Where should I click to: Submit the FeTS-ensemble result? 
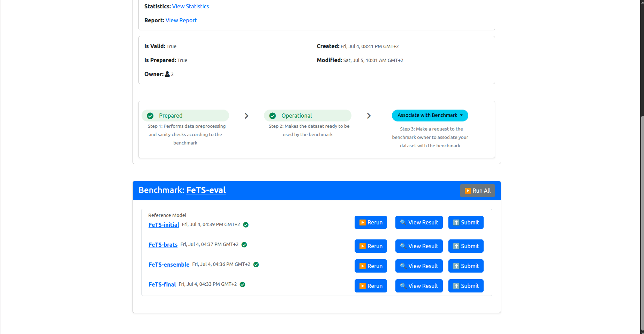click(466, 266)
